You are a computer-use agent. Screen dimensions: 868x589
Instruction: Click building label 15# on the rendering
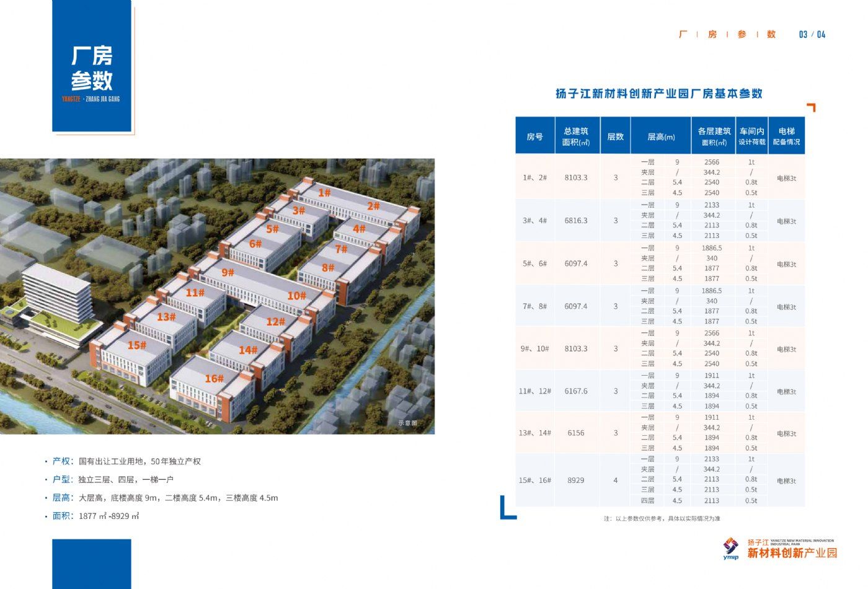(136, 345)
